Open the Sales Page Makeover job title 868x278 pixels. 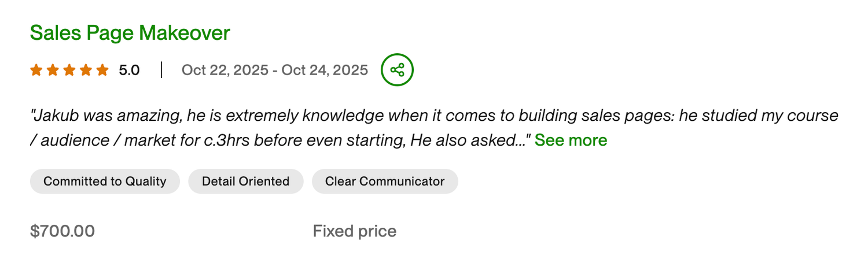coord(130,33)
